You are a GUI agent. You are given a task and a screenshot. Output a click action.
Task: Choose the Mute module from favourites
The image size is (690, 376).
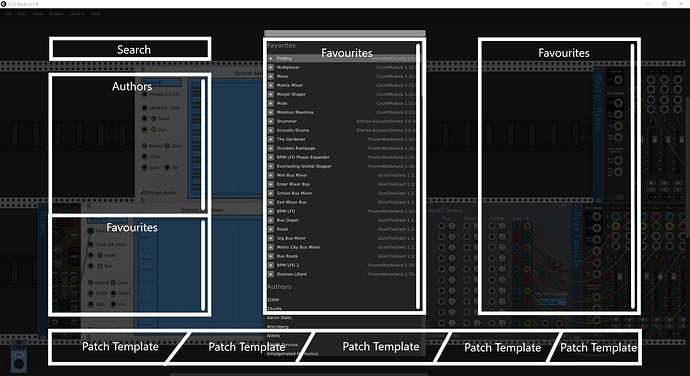[x=282, y=103]
